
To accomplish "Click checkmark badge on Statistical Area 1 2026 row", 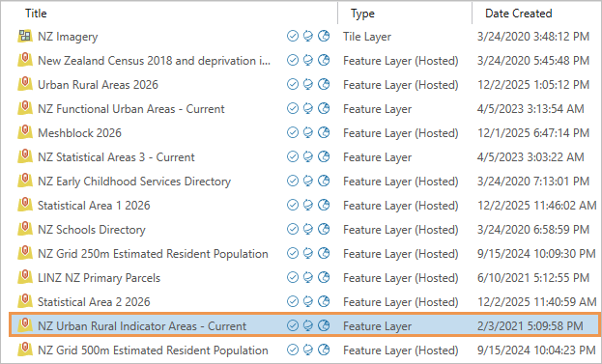I will coord(293,206).
